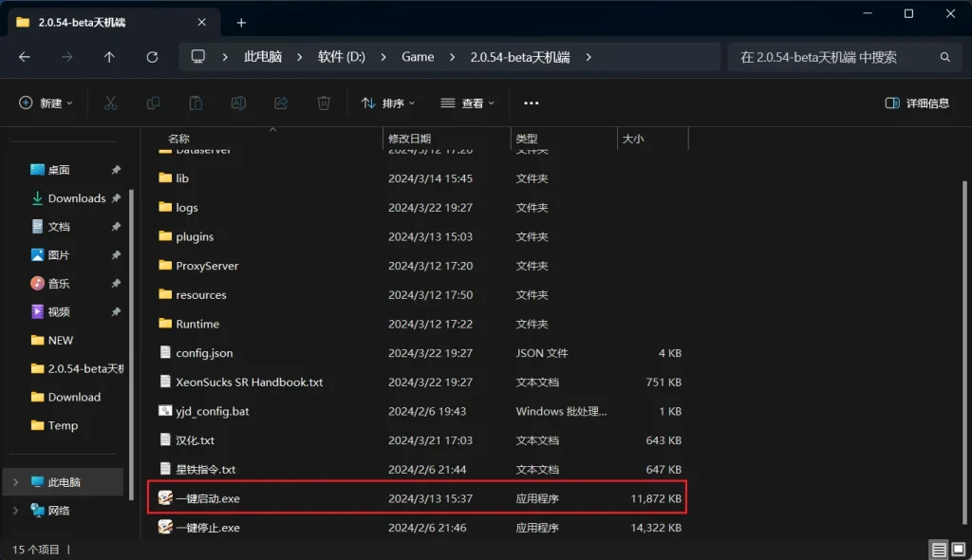Expand the 此电脑 tree node

click(15, 482)
